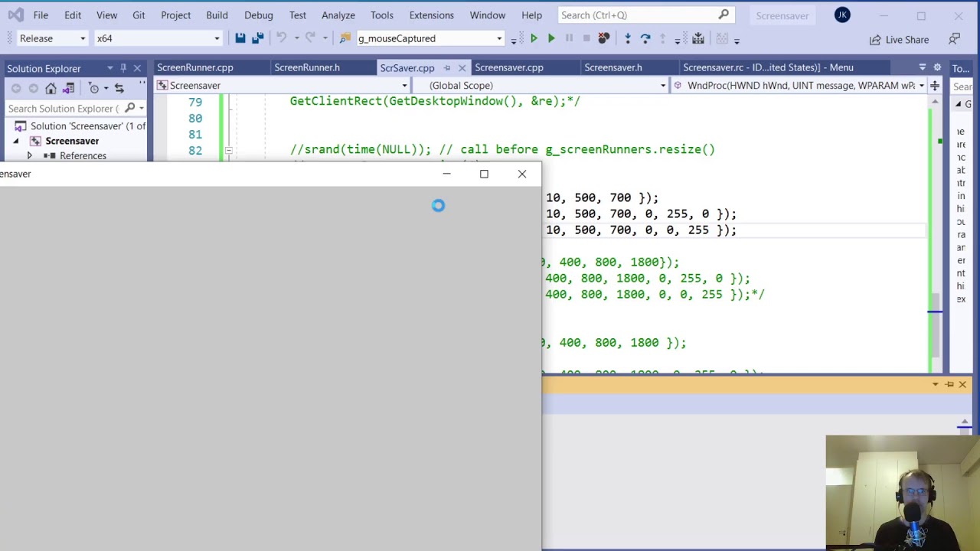The image size is (980, 551).
Task: Click the Redo arrow icon
Action: [310, 38]
